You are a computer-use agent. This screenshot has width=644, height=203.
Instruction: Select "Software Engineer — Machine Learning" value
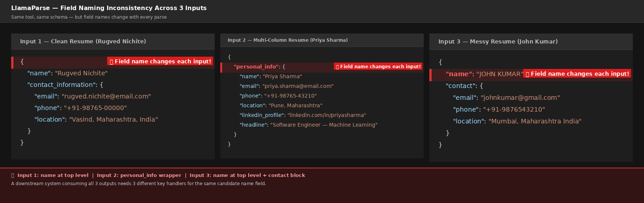[x=324, y=125]
